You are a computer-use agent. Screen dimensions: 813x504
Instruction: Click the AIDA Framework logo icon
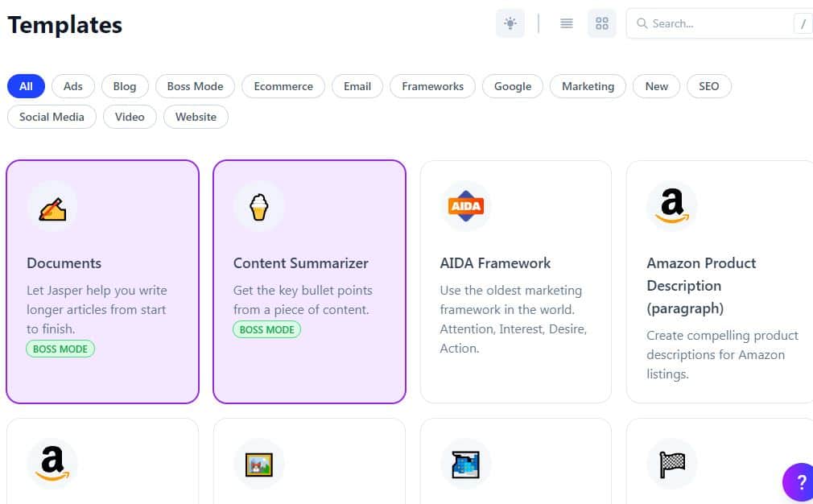tap(465, 206)
